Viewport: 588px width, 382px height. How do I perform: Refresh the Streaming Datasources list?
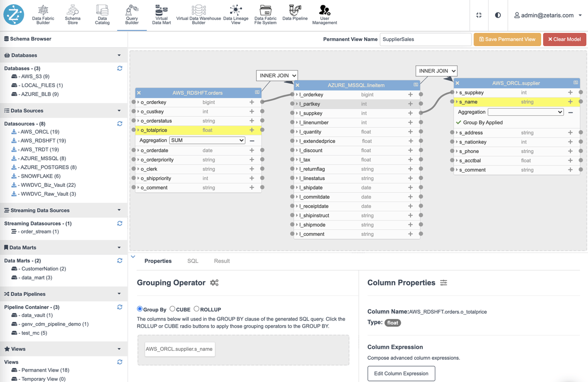pos(120,223)
